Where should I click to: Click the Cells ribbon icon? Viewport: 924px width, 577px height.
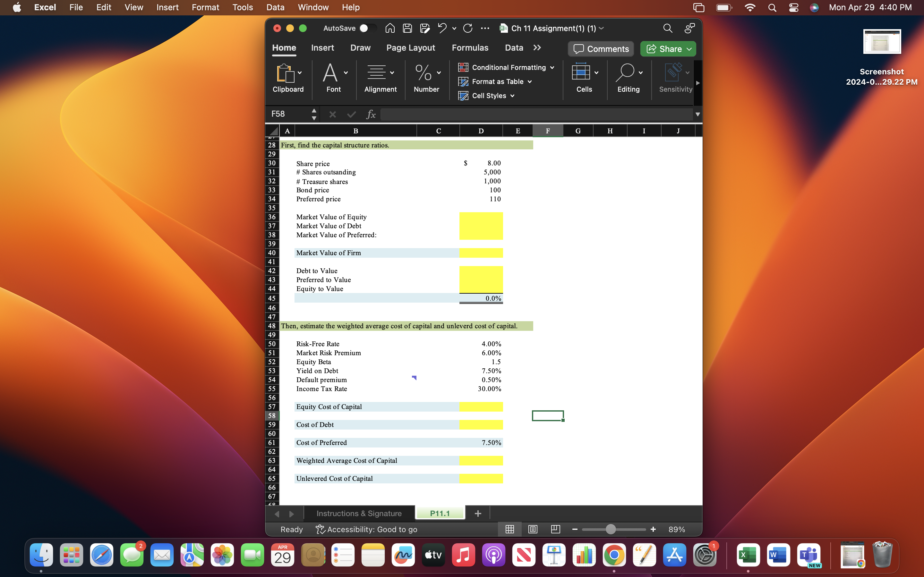click(x=581, y=72)
